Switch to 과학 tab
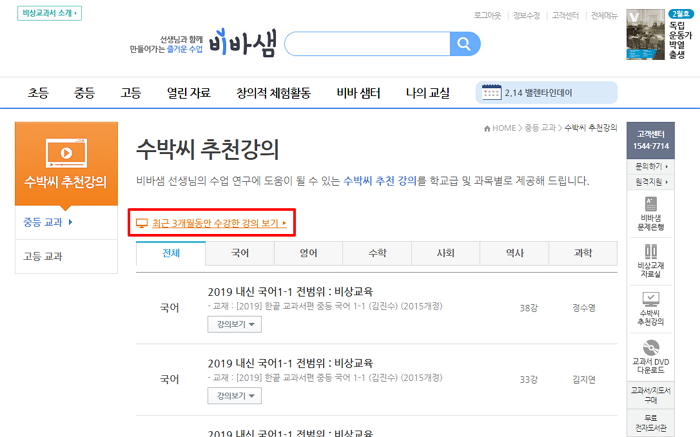 [583, 253]
